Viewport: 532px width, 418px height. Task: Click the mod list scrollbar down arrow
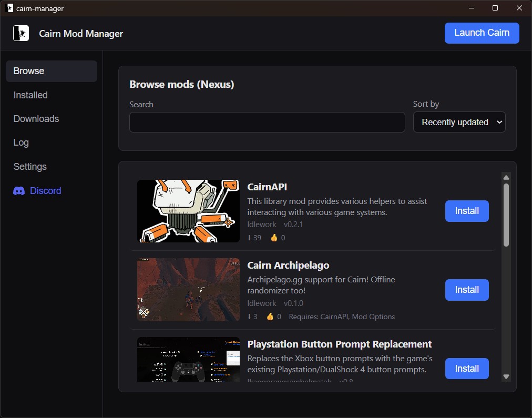pyautogui.click(x=506, y=376)
